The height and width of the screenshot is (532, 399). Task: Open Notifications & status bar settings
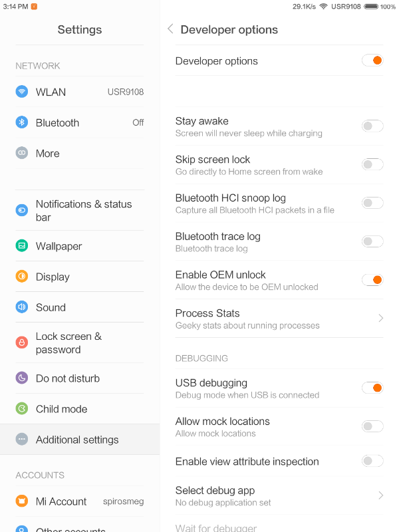pyautogui.click(x=84, y=210)
